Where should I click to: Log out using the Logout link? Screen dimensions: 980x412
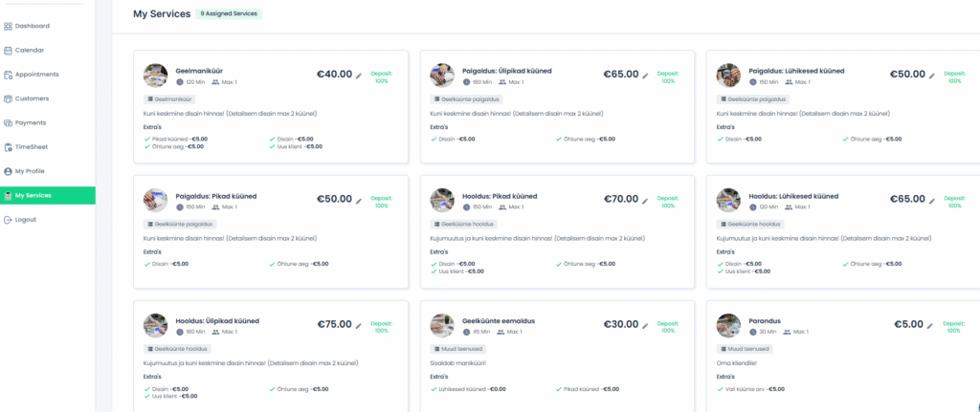(x=26, y=220)
